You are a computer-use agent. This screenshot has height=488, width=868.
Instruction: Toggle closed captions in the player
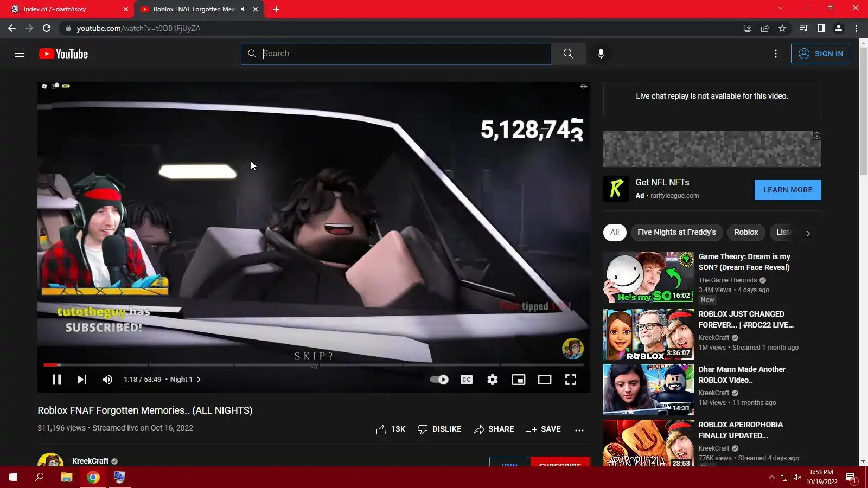tap(466, 380)
